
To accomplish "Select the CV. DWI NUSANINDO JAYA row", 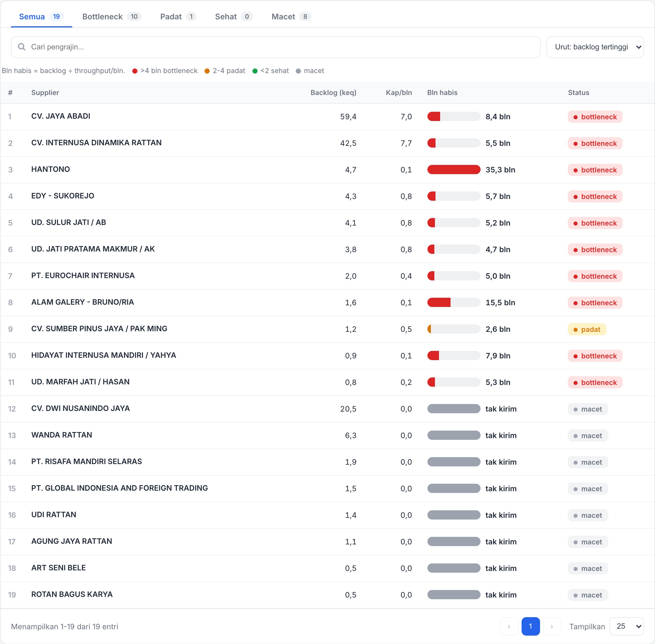I will click(x=327, y=409).
